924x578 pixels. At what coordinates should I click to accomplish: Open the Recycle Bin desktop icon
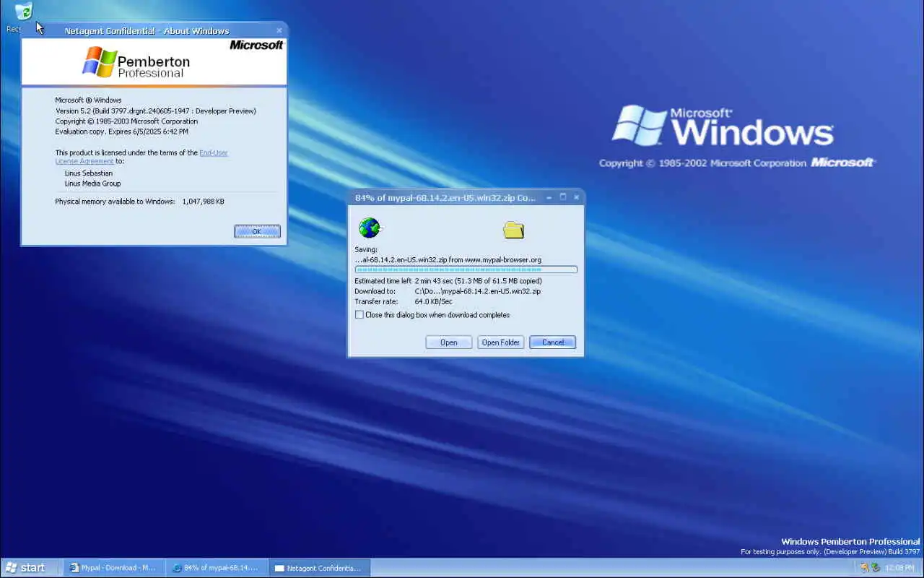[x=24, y=11]
